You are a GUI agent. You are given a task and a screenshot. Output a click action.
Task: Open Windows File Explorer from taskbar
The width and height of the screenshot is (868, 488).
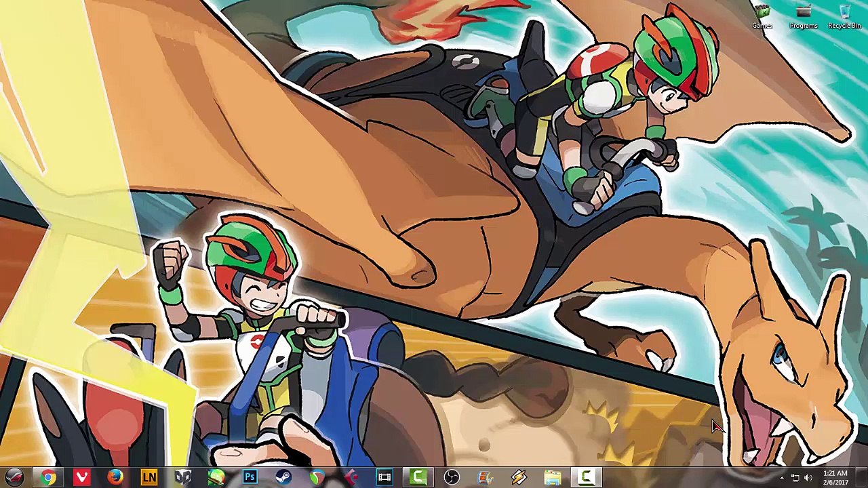point(553,478)
